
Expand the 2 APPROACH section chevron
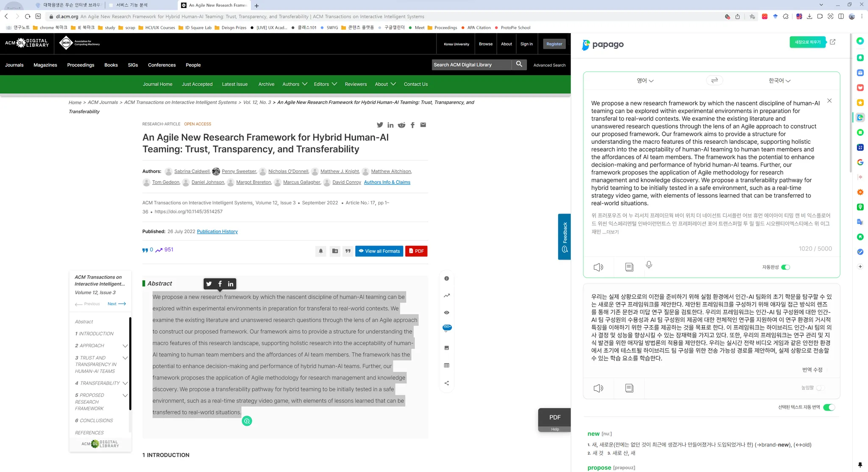click(125, 346)
